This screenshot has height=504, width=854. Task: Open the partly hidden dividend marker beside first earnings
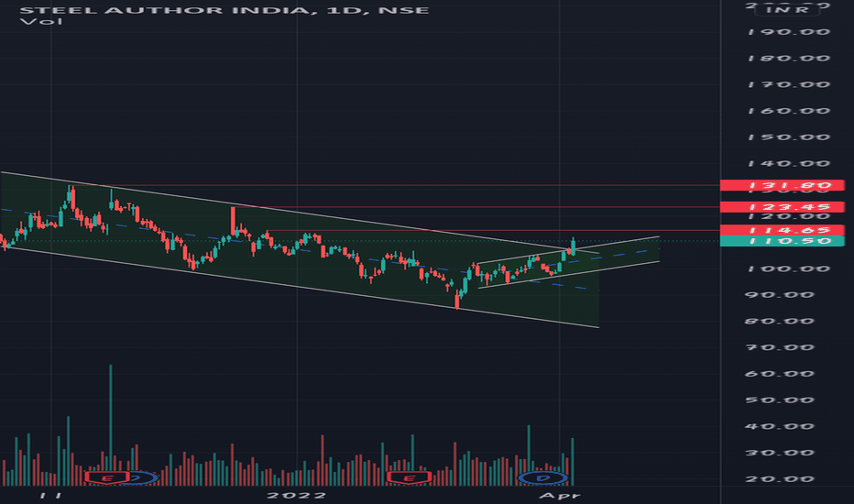click(x=144, y=478)
